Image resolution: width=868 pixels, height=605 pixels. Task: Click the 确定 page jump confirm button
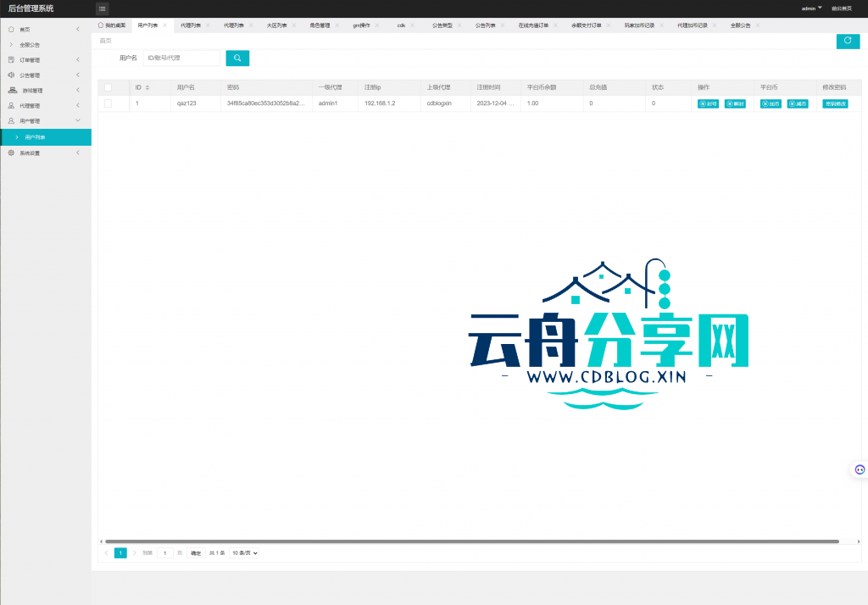[196, 553]
